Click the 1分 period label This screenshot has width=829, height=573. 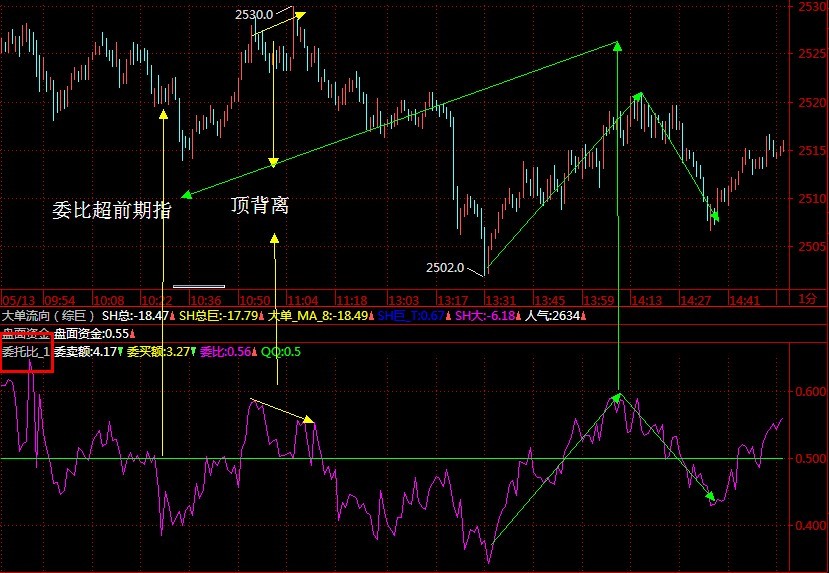click(x=808, y=298)
